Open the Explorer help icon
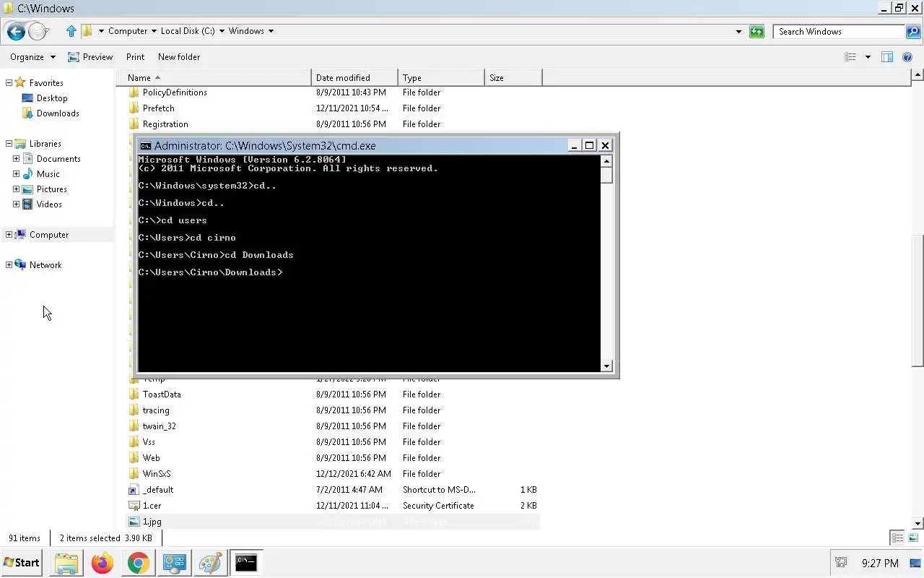Viewport: 924px width, 578px height. 907,57
